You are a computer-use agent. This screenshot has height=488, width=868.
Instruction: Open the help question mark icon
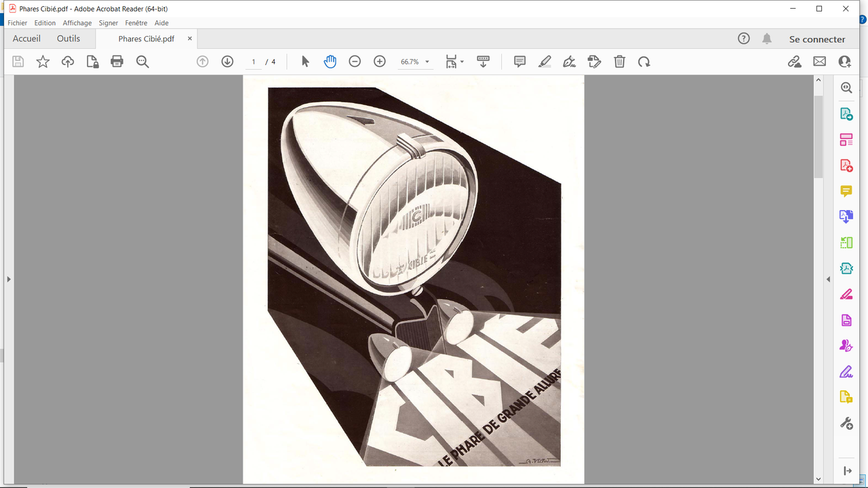pos(744,39)
